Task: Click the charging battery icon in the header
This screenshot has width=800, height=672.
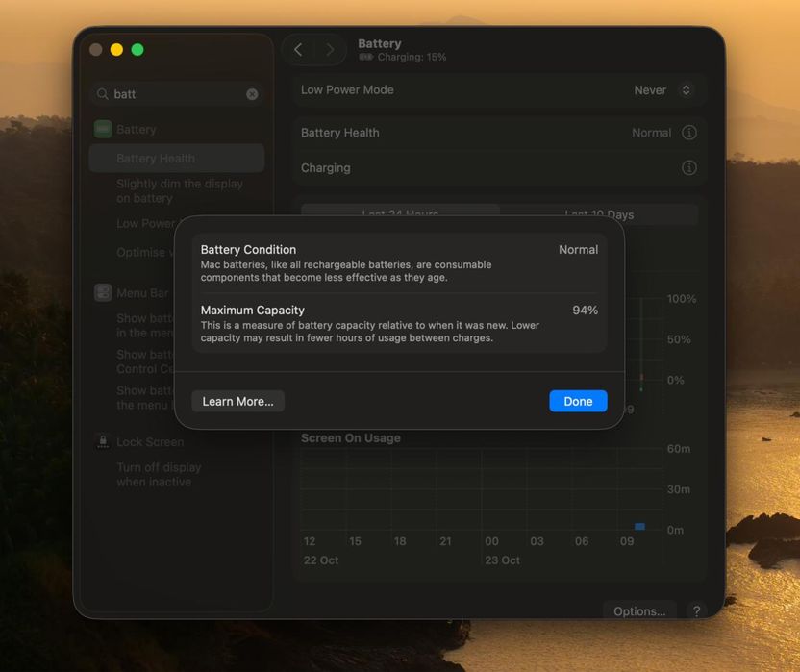Action: tap(365, 57)
